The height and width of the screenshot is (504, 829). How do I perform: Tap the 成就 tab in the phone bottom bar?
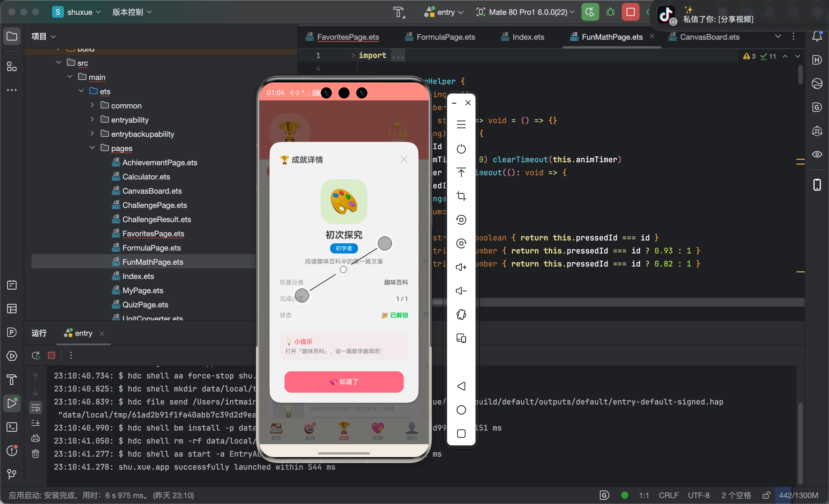344,431
